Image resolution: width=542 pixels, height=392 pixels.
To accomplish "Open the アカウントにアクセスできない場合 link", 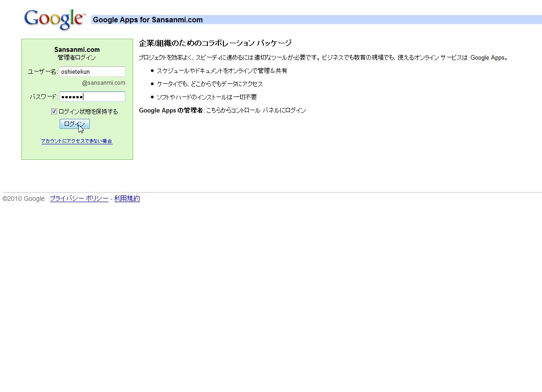I will (x=77, y=141).
